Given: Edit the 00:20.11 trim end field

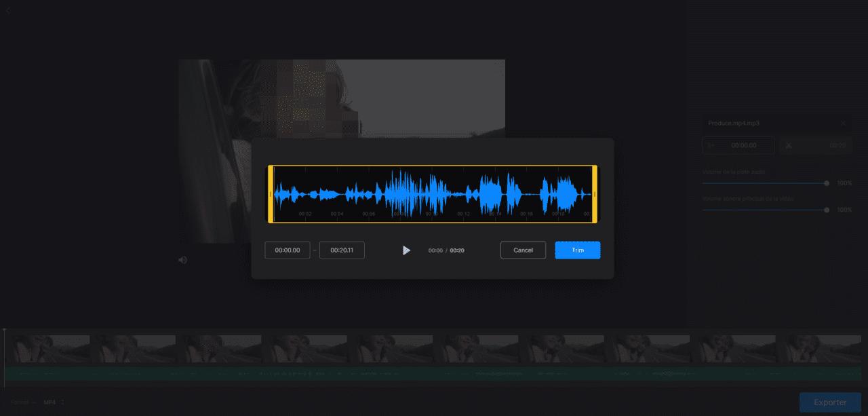Looking at the screenshot, I should pos(342,250).
